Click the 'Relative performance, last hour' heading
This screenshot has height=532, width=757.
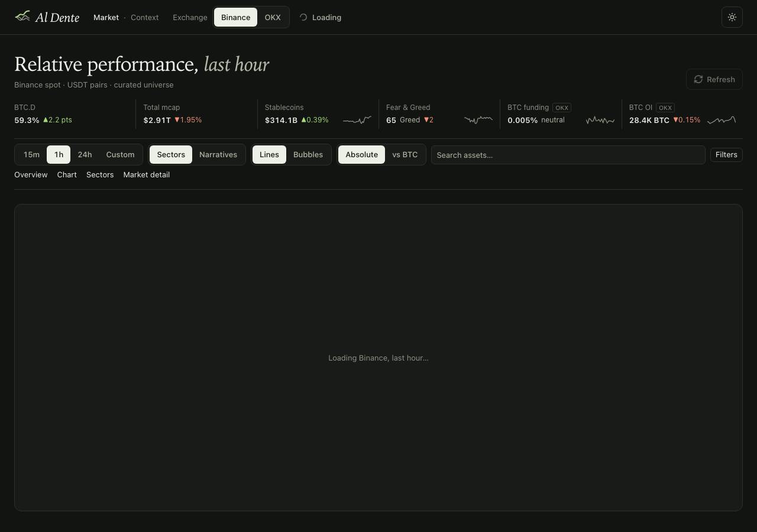[x=142, y=64]
